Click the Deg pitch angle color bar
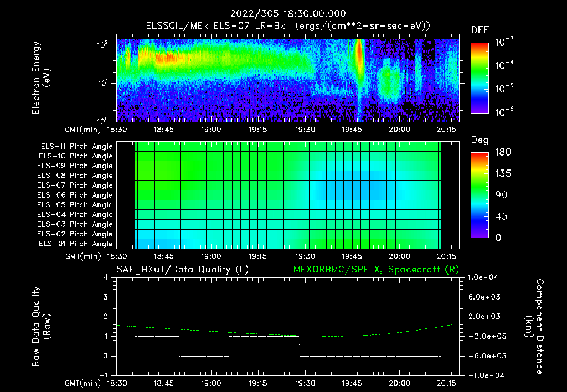This screenshot has width=567, height=392. (x=480, y=195)
